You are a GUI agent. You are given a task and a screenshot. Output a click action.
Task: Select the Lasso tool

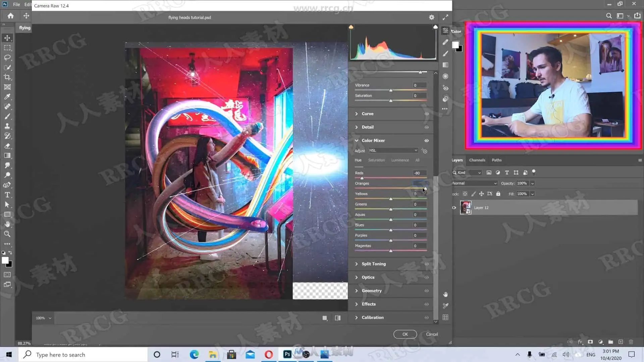pyautogui.click(x=7, y=58)
